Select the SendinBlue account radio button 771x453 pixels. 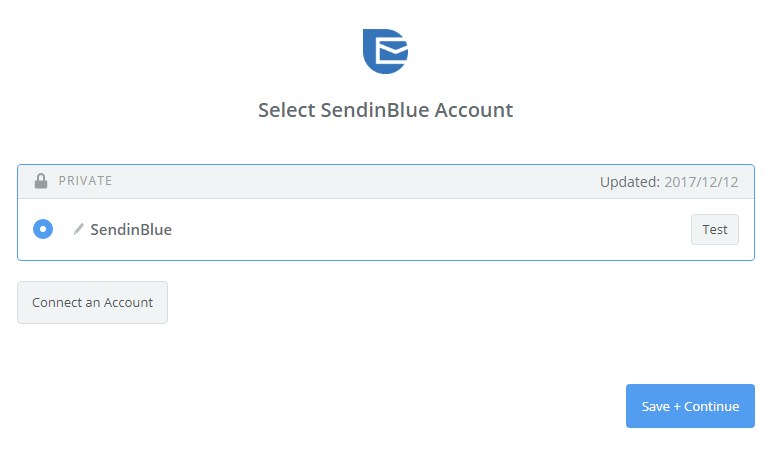click(x=43, y=229)
